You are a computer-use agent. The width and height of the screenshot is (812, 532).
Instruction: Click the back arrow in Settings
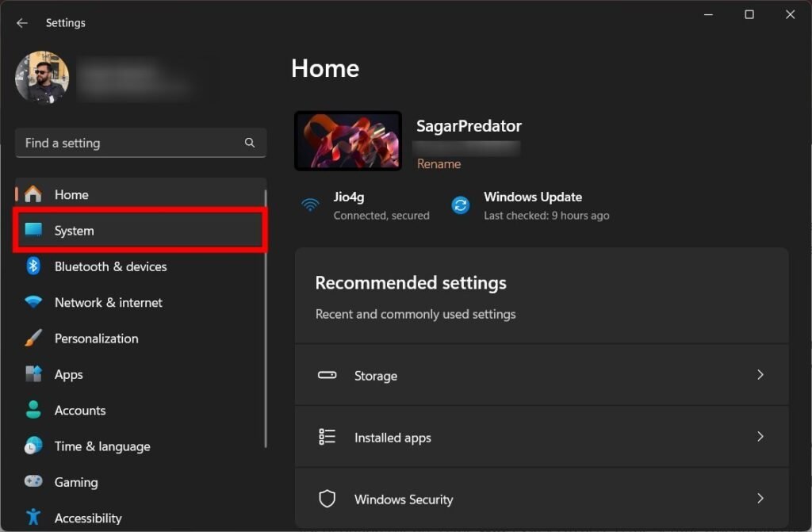(21, 23)
